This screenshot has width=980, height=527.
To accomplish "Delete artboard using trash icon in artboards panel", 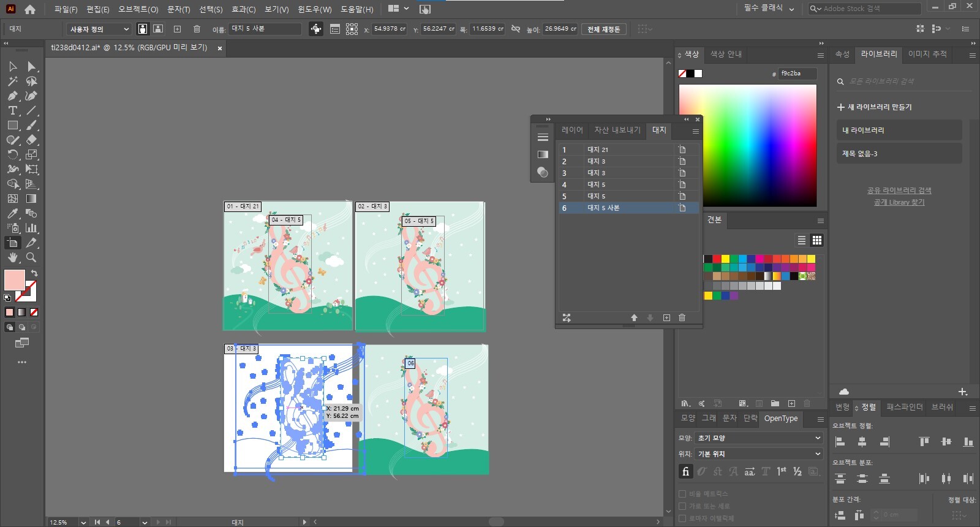I will coord(682,317).
